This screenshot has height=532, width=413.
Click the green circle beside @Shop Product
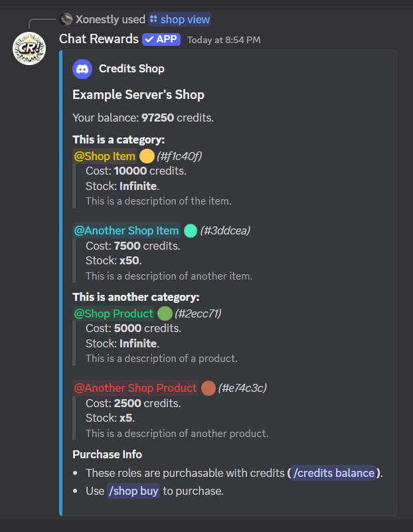pyautogui.click(x=164, y=313)
